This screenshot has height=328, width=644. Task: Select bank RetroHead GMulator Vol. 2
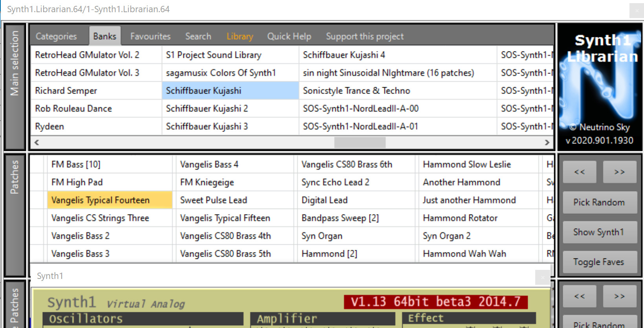[x=96, y=55]
